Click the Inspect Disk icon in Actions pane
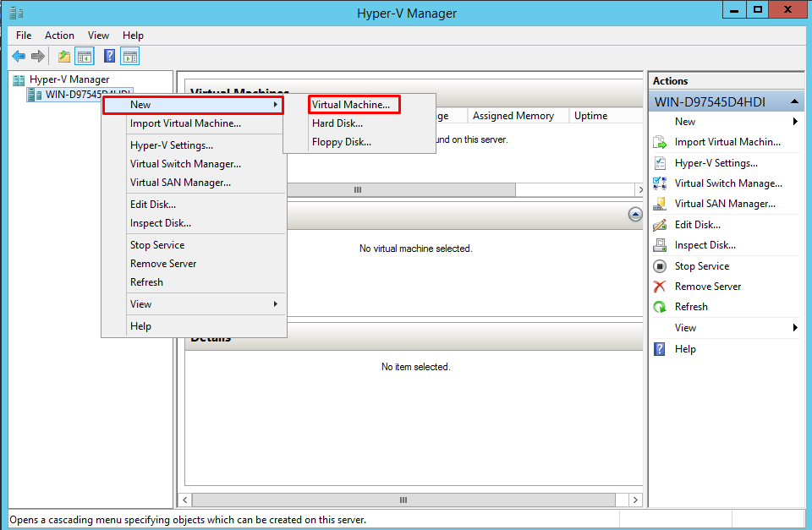Image resolution: width=812 pixels, height=530 pixels. (x=660, y=245)
